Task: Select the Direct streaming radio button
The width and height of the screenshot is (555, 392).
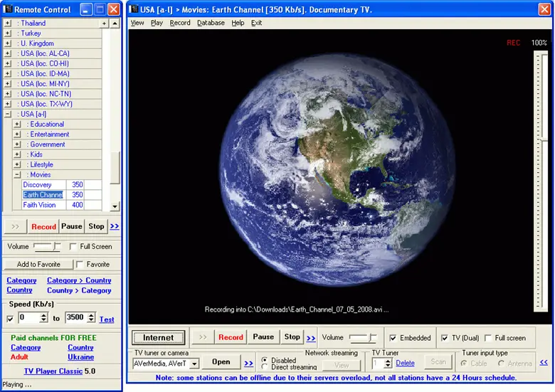Action: [265, 367]
